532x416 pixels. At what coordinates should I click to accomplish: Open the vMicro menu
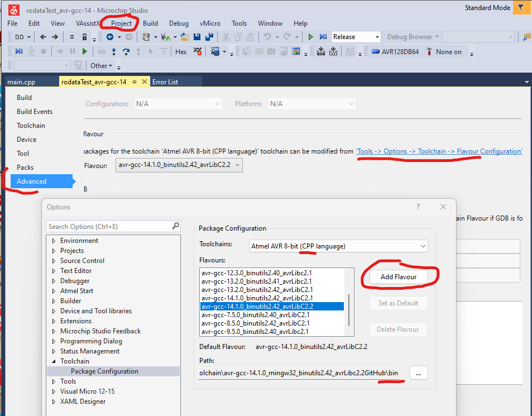210,23
